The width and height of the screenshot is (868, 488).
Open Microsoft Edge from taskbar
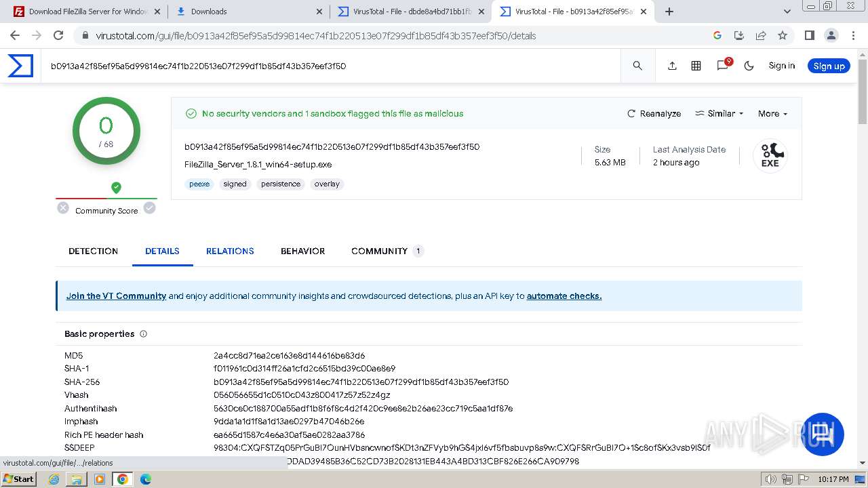[x=145, y=479]
